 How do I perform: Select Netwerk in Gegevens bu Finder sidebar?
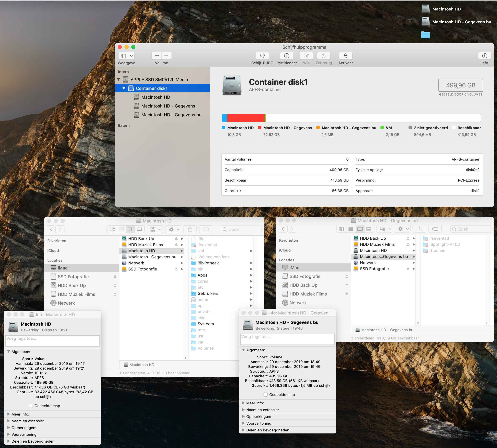pyautogui.click(x=313, y=303)
